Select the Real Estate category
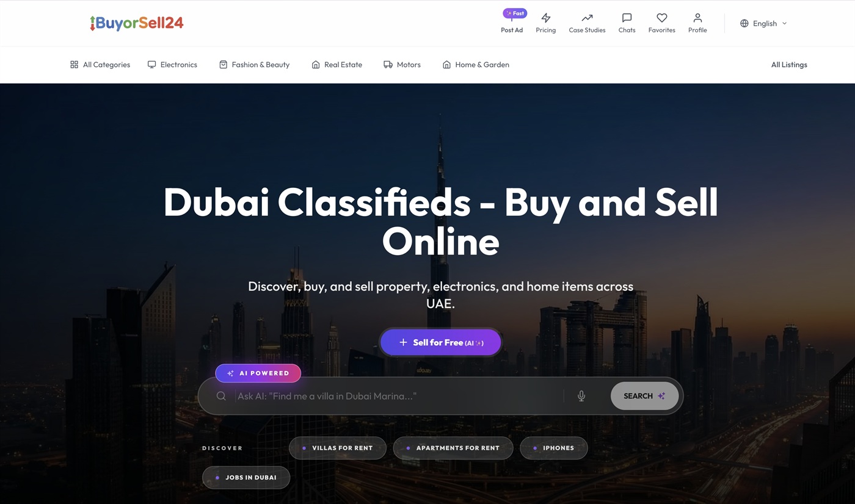The height and width of the screenshot is (504, 855). tap(337, 65)
